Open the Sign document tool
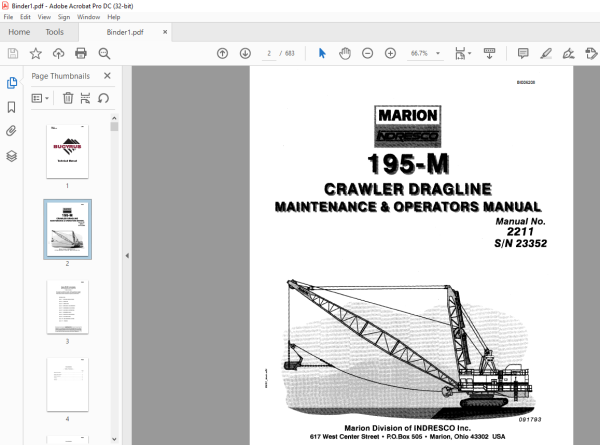 (569, 53)
